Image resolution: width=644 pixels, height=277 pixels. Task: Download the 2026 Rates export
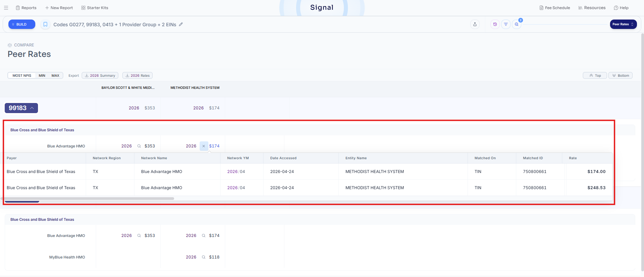point(137,76)
